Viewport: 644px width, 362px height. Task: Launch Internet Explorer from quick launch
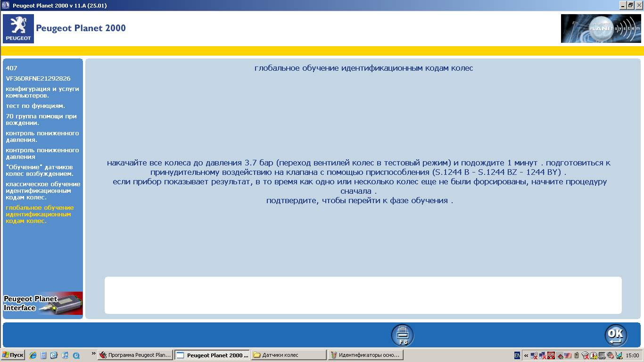click(33, 355)
